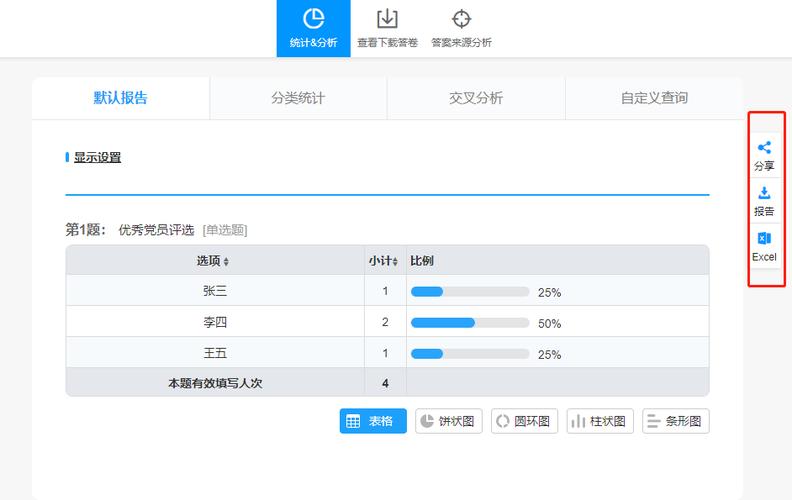Click the 李四 option cell
The width and height of the screenshot is (792, 500).
tap(215, 322)
